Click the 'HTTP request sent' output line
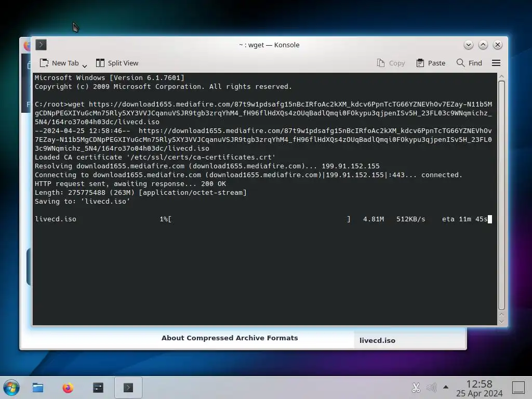 (x=130, y=183)
